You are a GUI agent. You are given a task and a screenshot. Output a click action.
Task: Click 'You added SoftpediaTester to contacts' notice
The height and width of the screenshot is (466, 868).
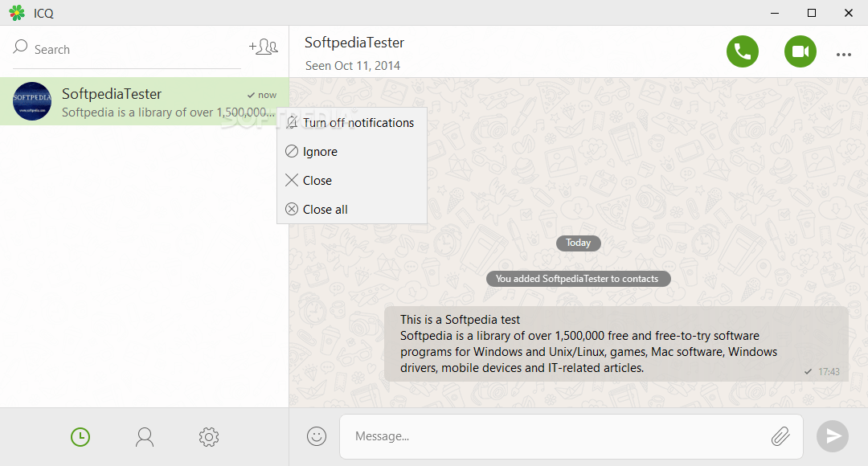point(579,279)
